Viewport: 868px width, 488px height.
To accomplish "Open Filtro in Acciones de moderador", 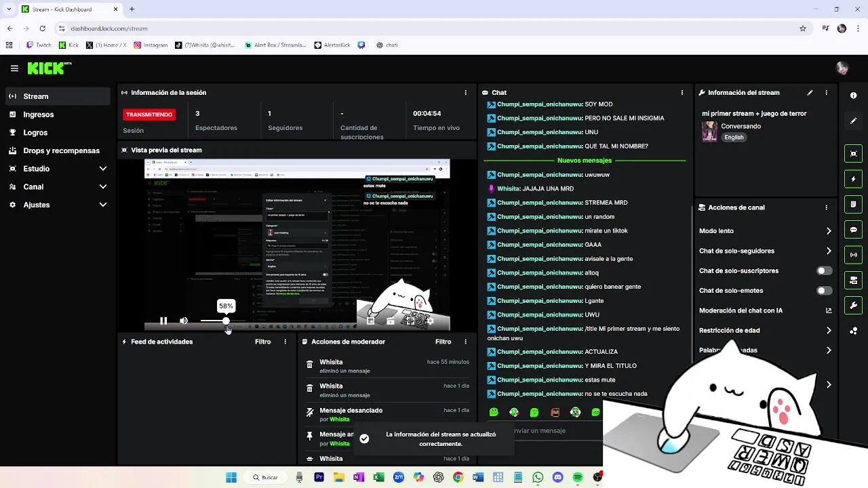I will [x=443, y=342].
